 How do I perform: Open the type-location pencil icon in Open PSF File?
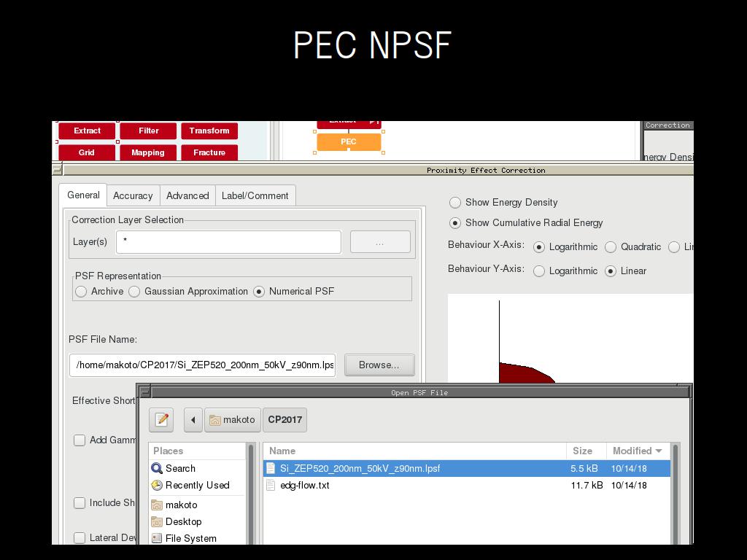(161, 419)
